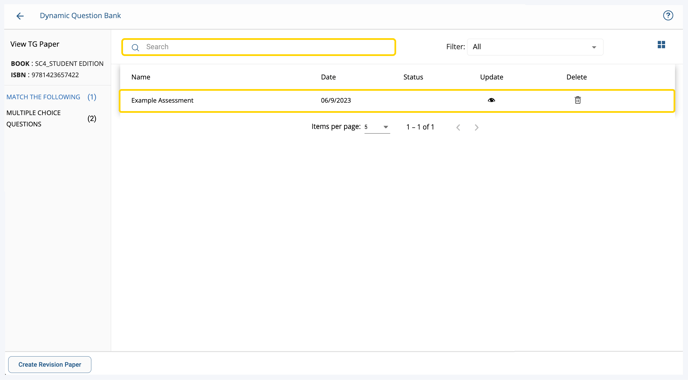Click the MATCH THE FOLLOWING count (1)
The width and height of the screenshot is (688, 380).
tap(92, 97)
